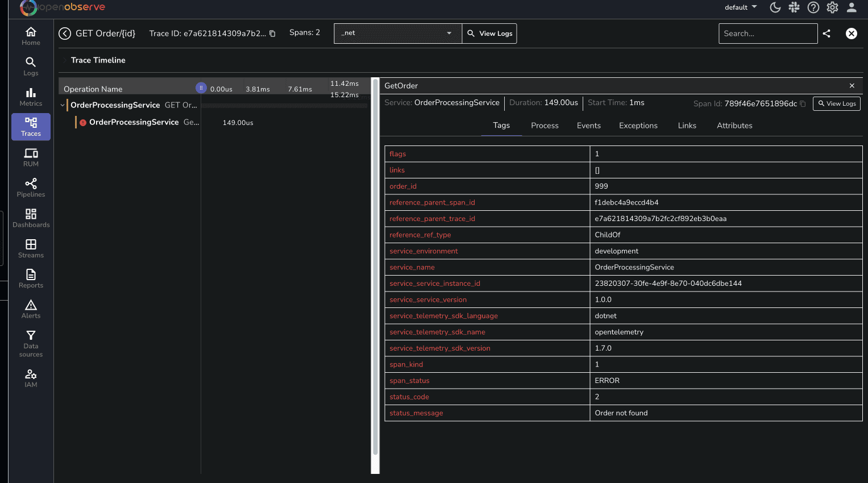868x483 pixels.
Task: Click View Logs next to stream selector
Action: coord(489,34)
